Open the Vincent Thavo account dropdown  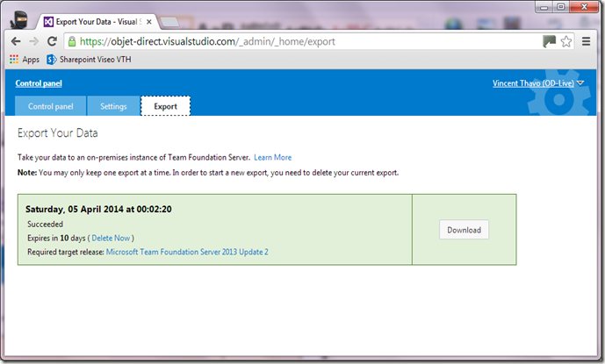538,83
